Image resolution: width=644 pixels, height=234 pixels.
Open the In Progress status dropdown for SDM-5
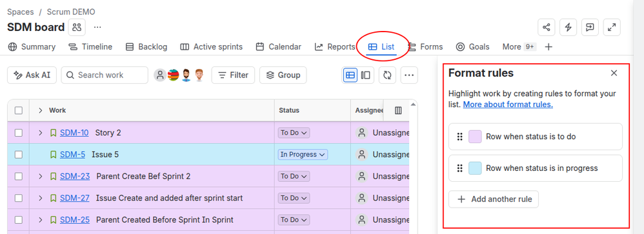[303, 154]
